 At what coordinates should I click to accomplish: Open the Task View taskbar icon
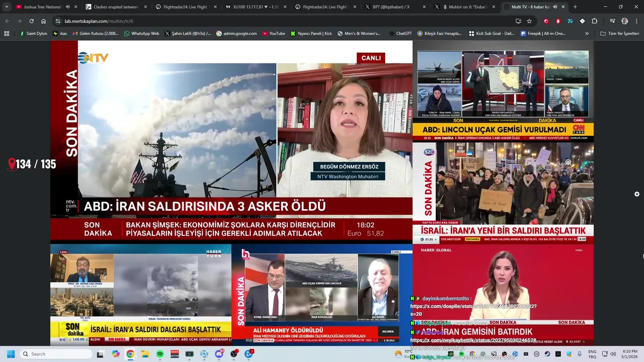point(100,354)
